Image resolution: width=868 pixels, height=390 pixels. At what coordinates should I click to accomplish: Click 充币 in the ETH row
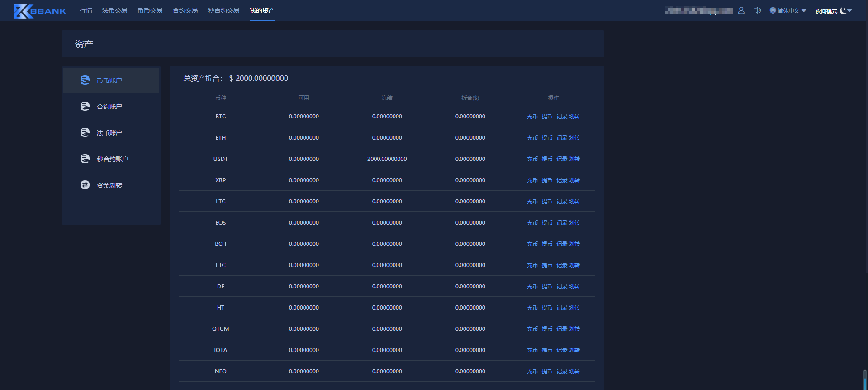(532, 138)
